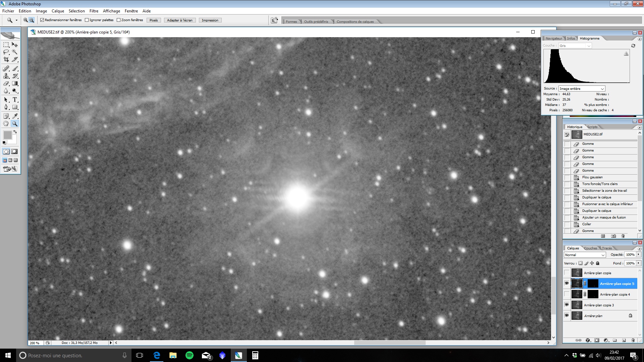Viewport: 644px width, 362px height.
Task: Hide the Arrière-plan copie 3 layer
Action: point(567,305)
